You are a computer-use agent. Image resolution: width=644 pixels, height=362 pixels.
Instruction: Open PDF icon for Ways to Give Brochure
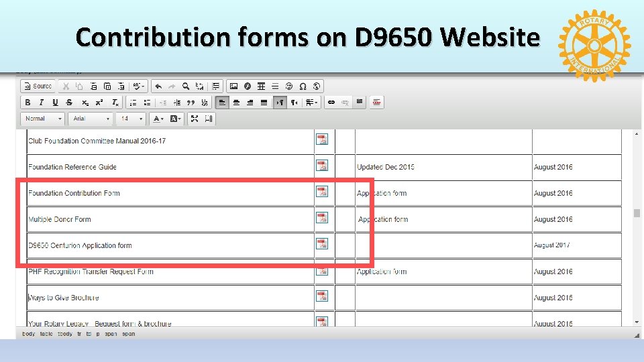tap(322, 296)
